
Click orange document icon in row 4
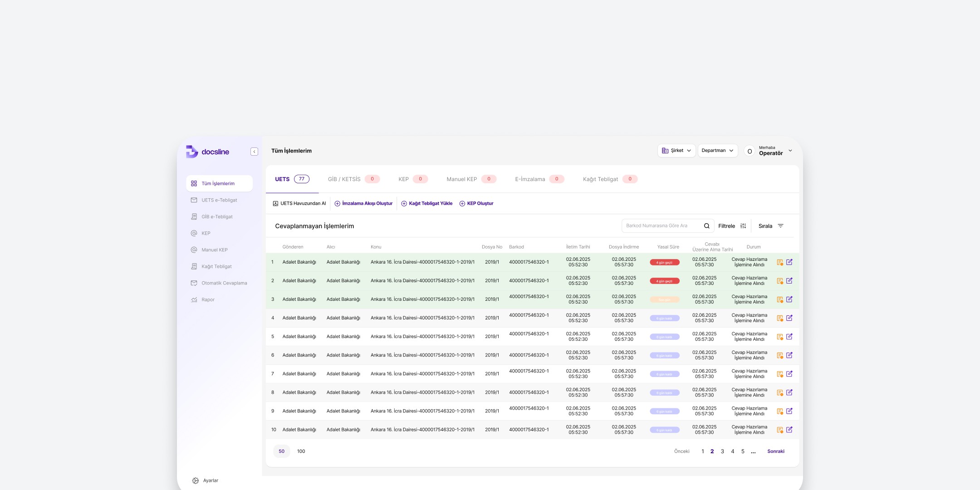pos(780,318)
